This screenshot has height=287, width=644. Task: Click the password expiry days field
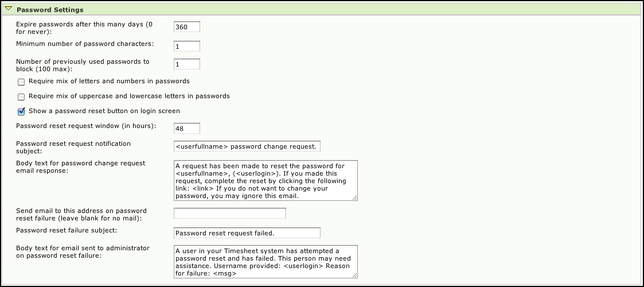tap(187, 27)
